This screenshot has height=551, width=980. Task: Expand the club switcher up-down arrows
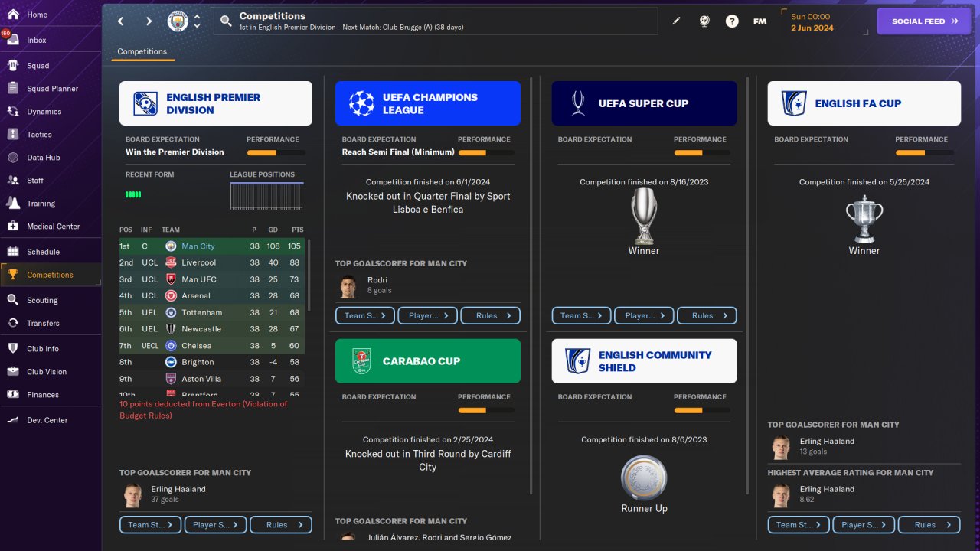click(197, 21)
